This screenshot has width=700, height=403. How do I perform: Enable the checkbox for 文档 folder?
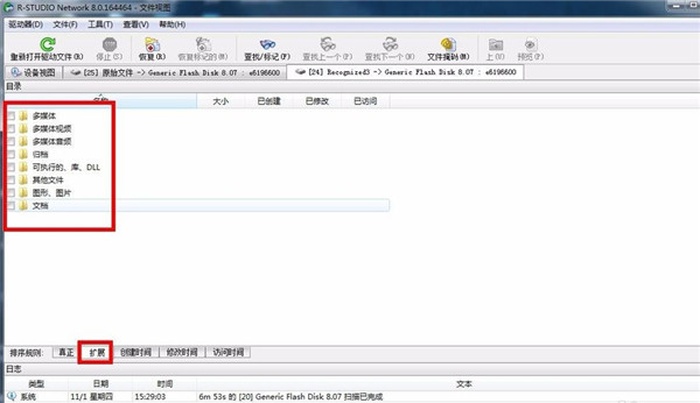(11, 206)
